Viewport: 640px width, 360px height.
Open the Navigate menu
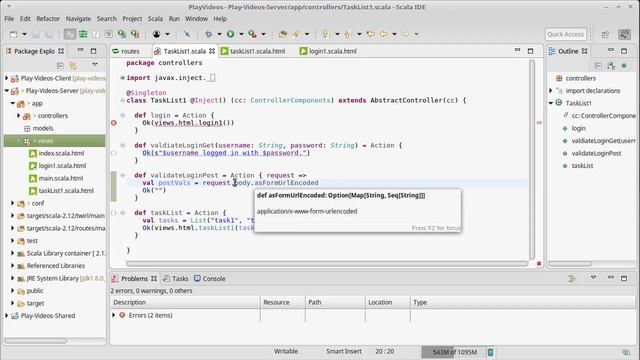coord(78,19)
